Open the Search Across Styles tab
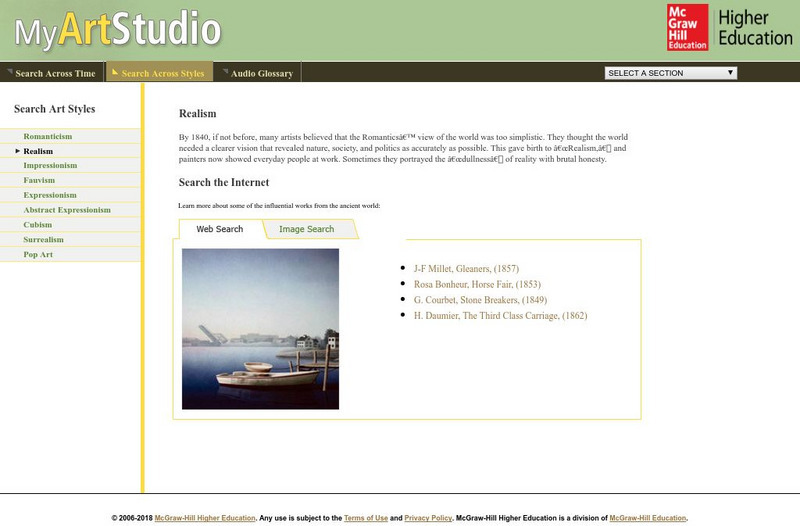 (159, 73)
